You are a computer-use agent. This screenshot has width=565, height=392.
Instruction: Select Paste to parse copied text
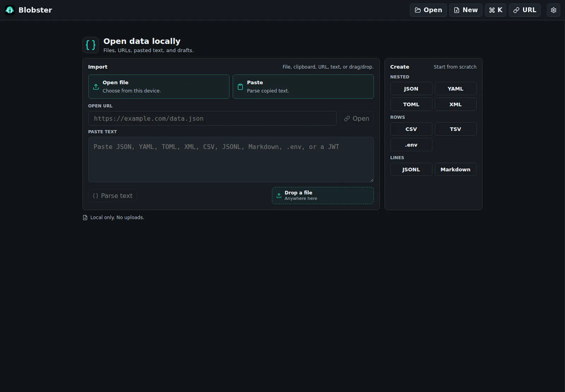(303, 86)
